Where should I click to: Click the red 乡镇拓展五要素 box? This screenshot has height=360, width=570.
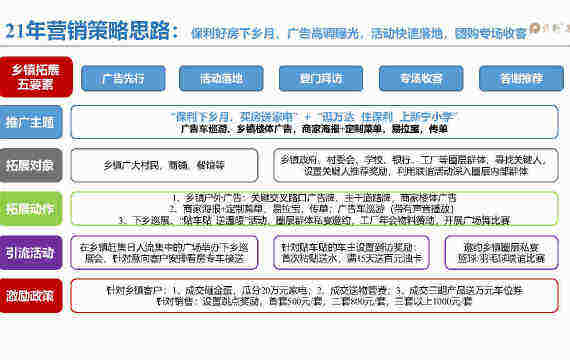pos(36,77)
